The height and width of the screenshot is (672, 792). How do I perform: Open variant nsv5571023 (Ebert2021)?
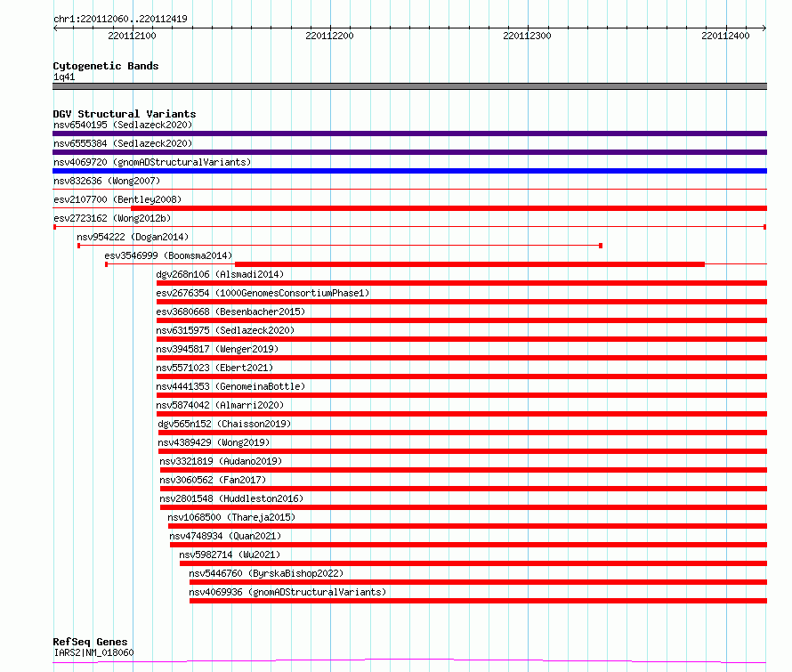(214, 368)
